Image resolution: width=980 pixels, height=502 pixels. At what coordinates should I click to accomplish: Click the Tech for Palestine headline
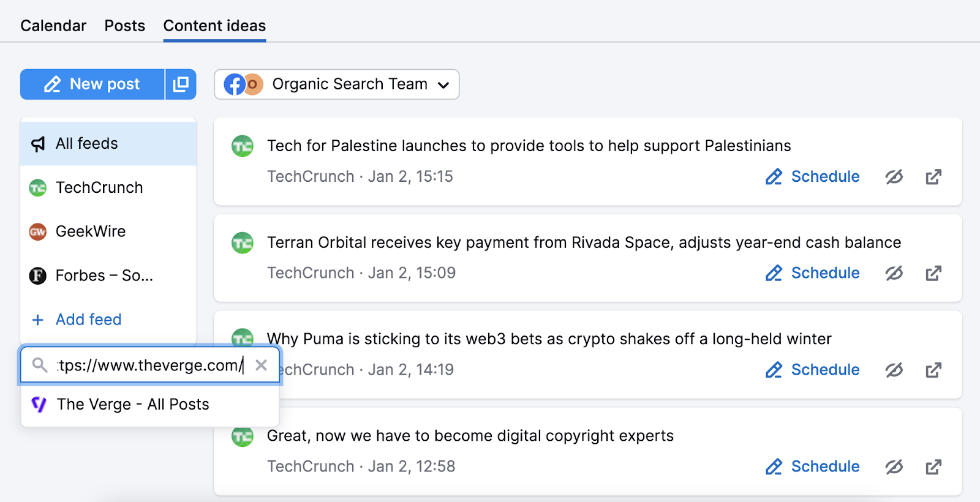pos(529,146)
